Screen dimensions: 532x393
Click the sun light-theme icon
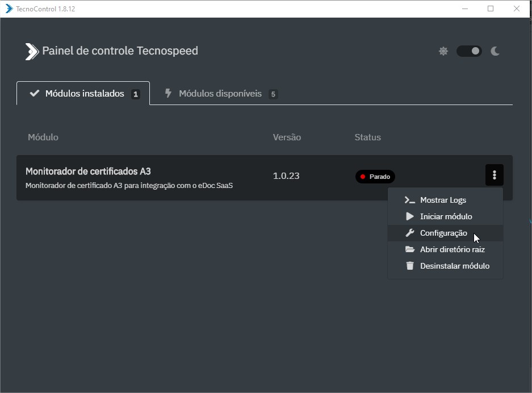[443, 51]
